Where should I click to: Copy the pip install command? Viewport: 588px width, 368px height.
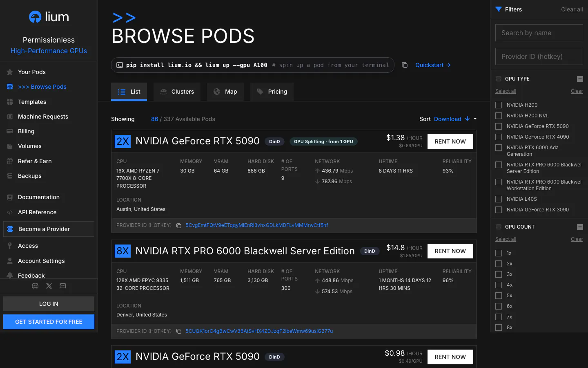(405, 65)
